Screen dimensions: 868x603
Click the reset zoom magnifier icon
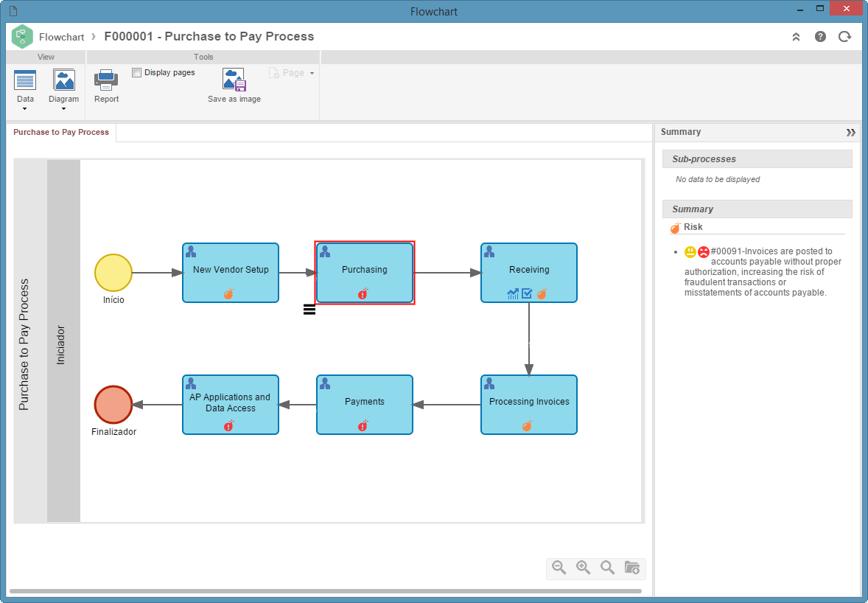(x=608, y=568)
